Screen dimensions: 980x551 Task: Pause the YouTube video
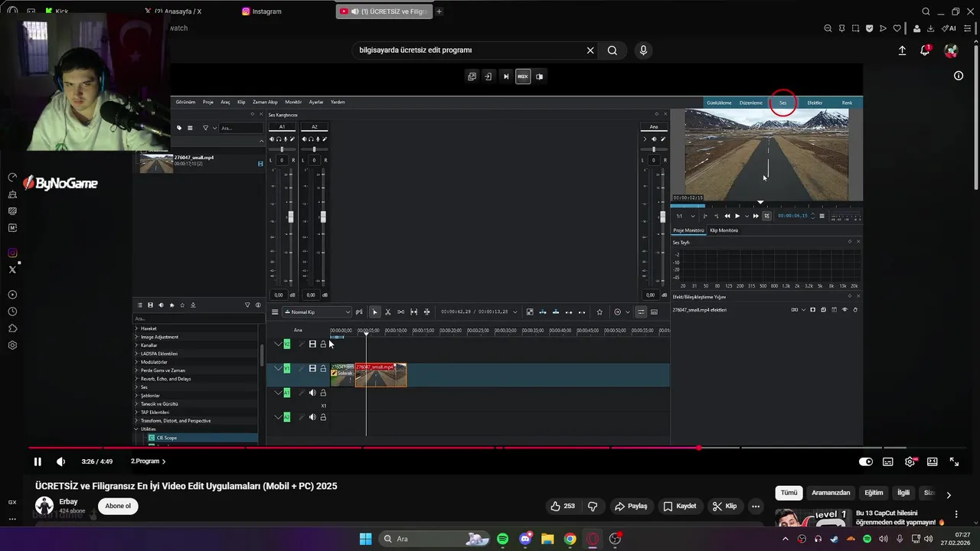pos(37,461)
